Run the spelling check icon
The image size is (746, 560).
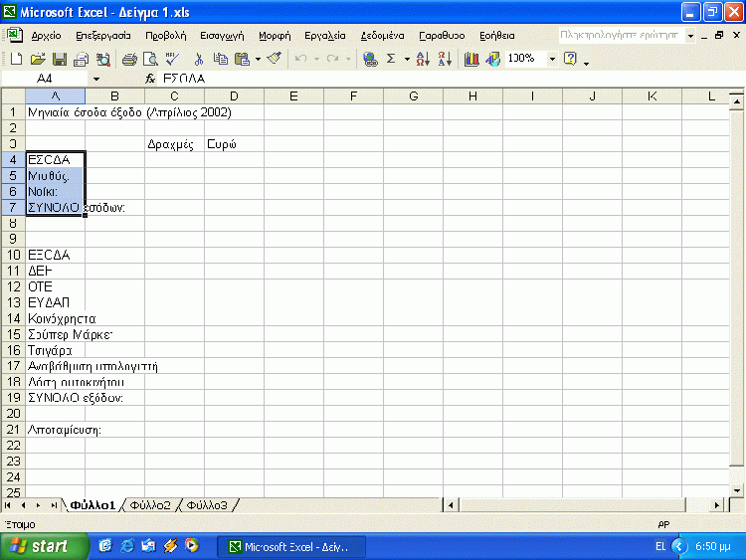coord(172,59)
